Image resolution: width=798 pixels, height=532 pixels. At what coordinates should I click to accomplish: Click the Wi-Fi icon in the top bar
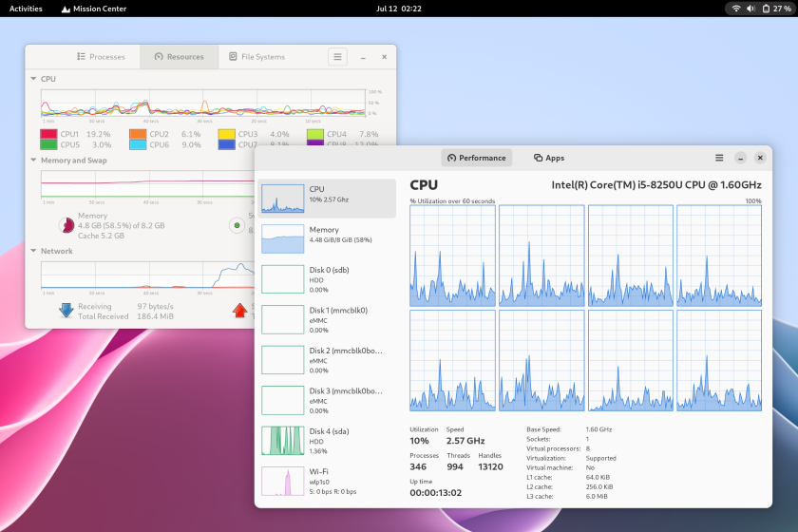pyautogui.click(x=735, y=9)
